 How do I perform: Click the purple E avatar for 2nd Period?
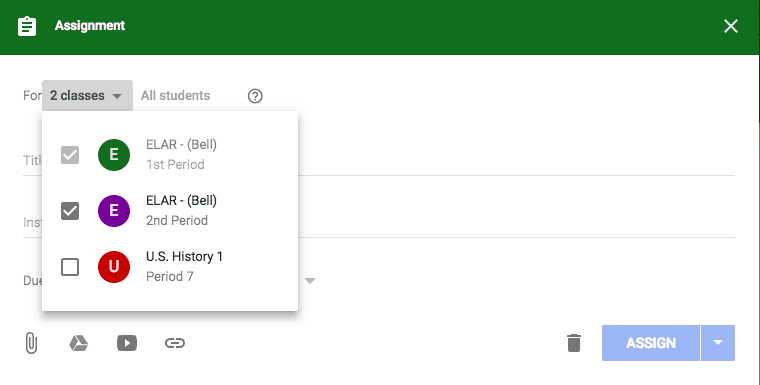click(x=114, y=210)
